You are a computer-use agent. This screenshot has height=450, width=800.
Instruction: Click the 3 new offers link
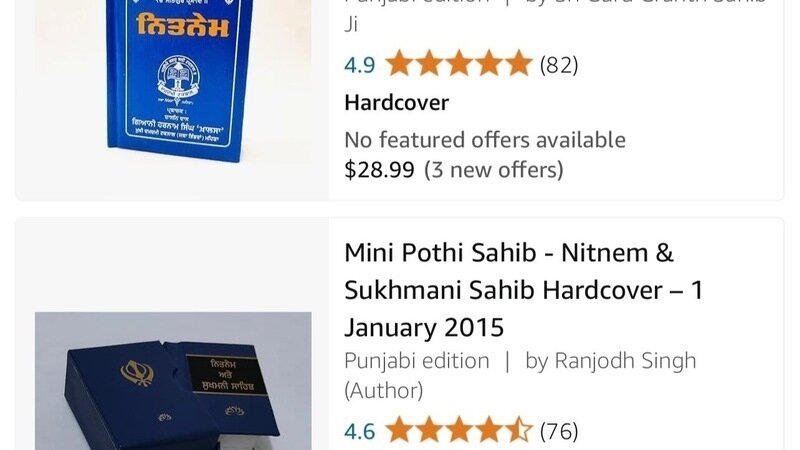pyautogui.click(x=493, y=170)
